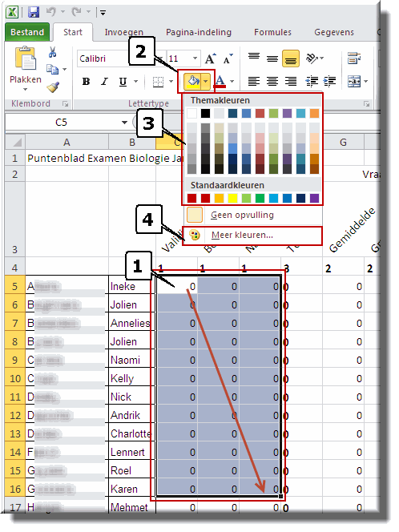The height and width of the screenshot is (532, 399).
Task: Select row 10 header
Action: click(15, 378)
